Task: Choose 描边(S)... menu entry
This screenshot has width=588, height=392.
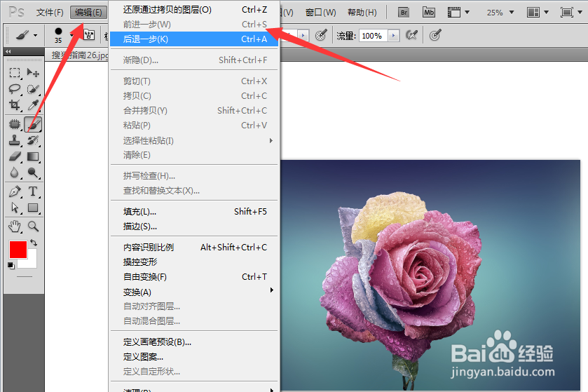Action: [194, 227]
